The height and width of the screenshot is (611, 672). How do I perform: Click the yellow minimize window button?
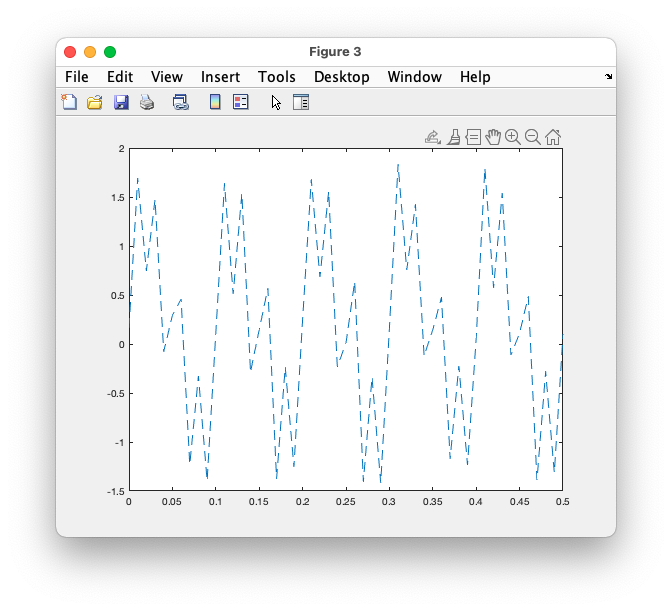click(90, 52)
